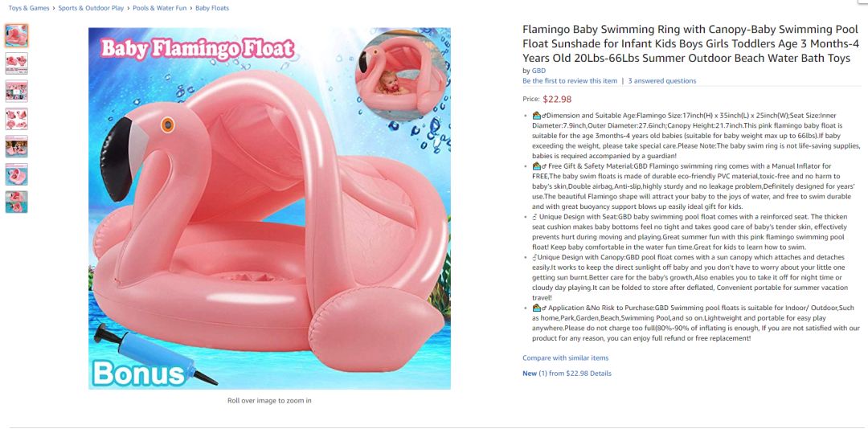Select the sixth product image thumbnail
Viewport: 868px width, 429px height.
17,174
